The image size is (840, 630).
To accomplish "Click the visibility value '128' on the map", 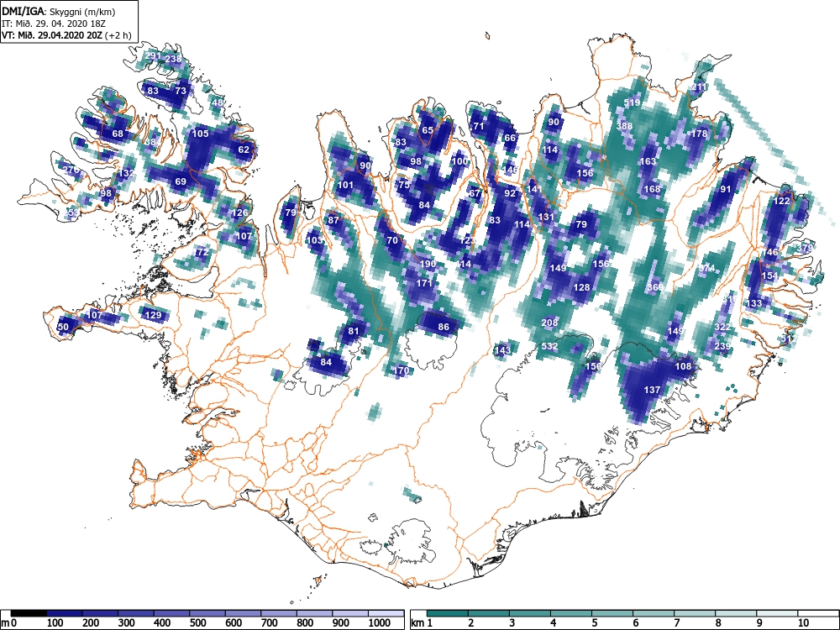I will pyautogui.click(x=581, y=287).
